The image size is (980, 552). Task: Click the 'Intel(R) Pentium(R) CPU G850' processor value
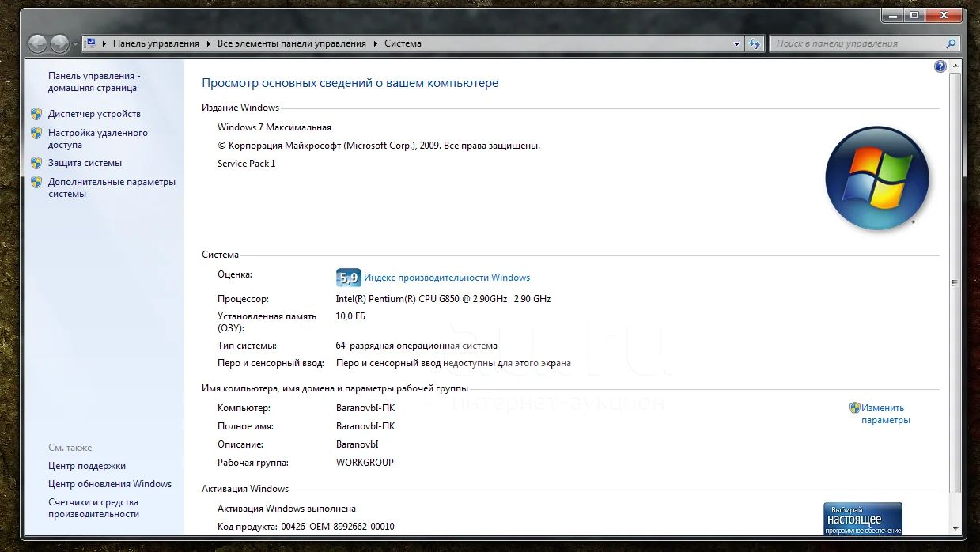point(443,299)
